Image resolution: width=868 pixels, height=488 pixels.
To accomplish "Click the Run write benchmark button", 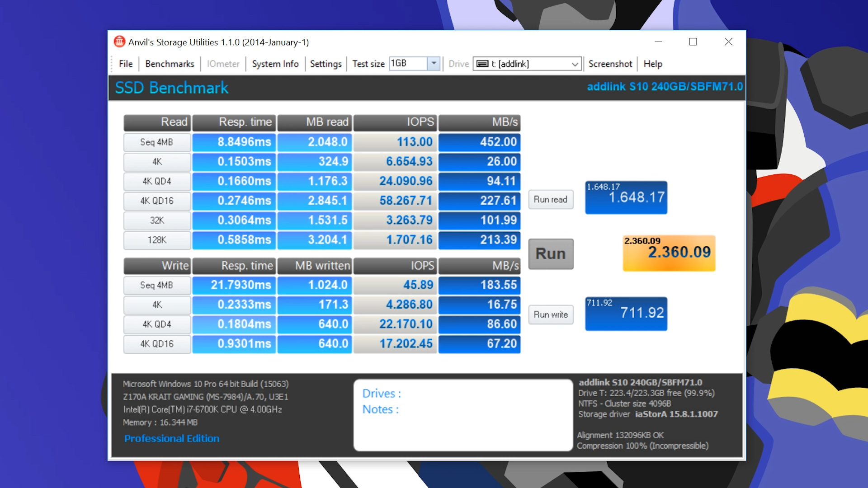I will pyautogui.click(x=551, y=314).
